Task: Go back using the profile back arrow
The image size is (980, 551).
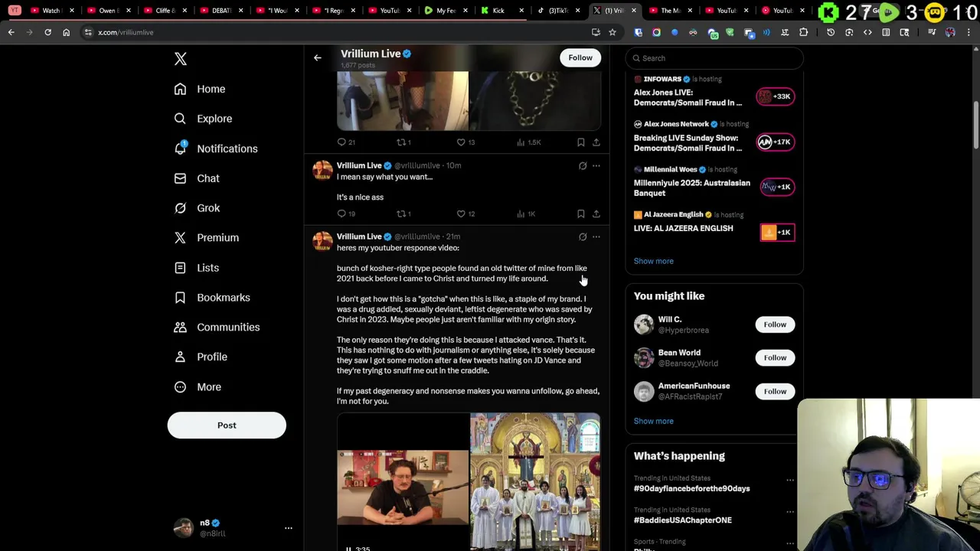Action: [x=318, y=57]
